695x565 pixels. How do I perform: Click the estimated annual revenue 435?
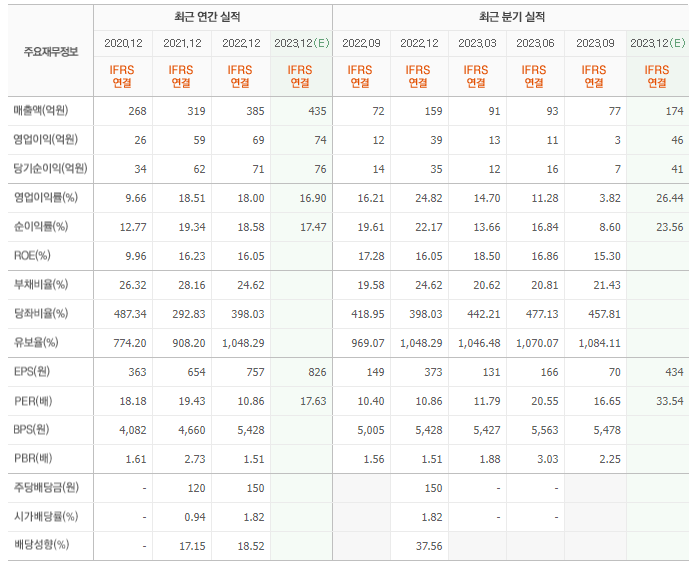317,111
